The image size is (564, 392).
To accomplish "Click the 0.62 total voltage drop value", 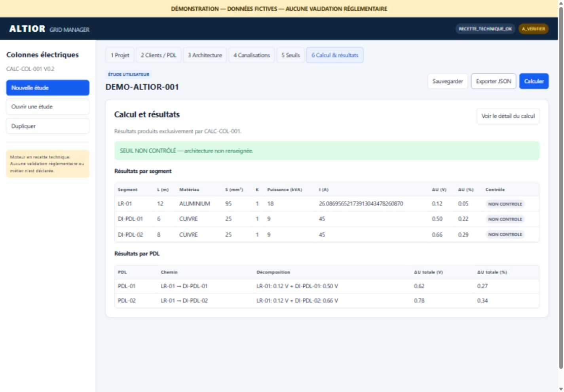I will click(x=419, y=286).
